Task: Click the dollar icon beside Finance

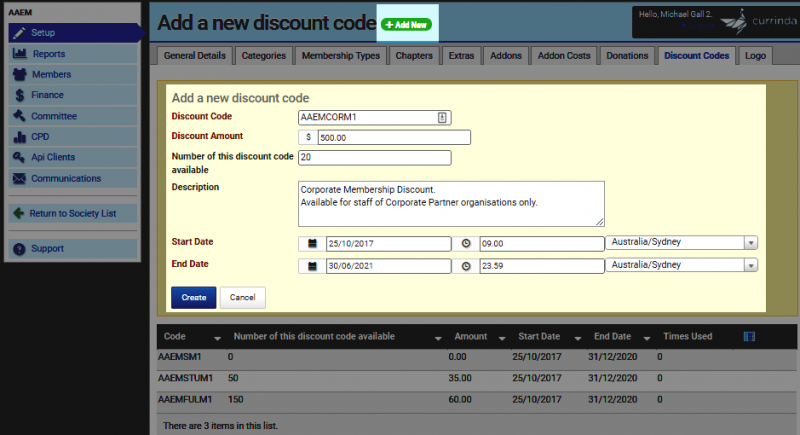Action: point(19,95)
